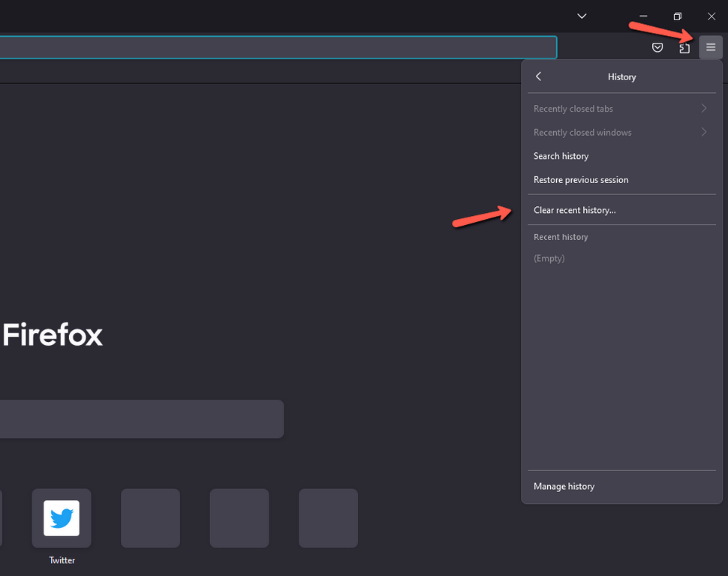
Task: Click the Twitter label under the shortcut
Action: (x=62, y=559)
